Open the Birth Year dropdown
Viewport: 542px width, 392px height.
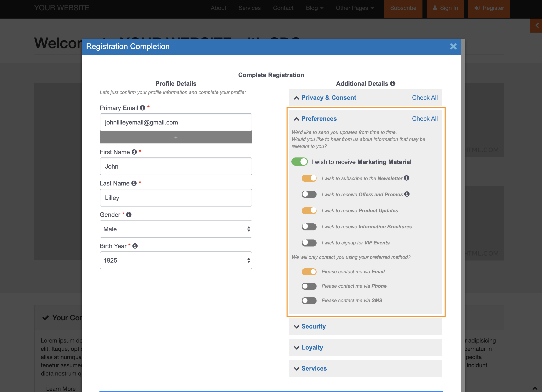176,260
